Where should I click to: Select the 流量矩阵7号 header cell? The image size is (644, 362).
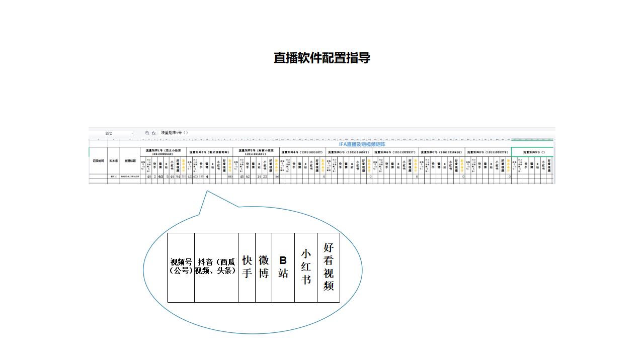442,151
